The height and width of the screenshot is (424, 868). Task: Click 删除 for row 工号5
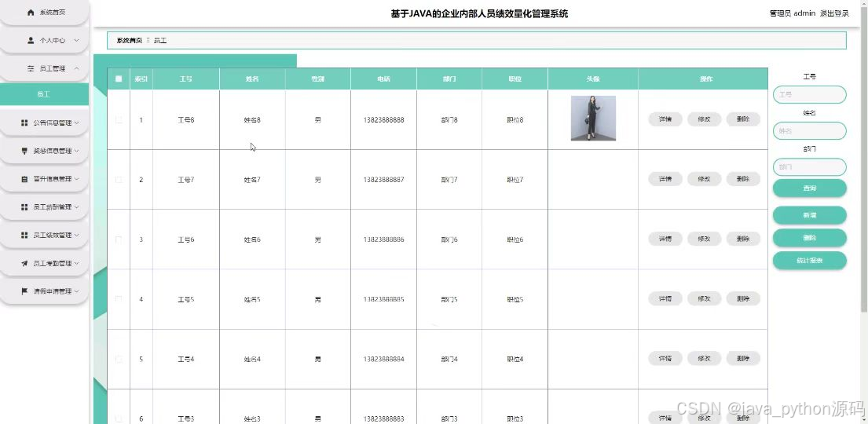743,298
